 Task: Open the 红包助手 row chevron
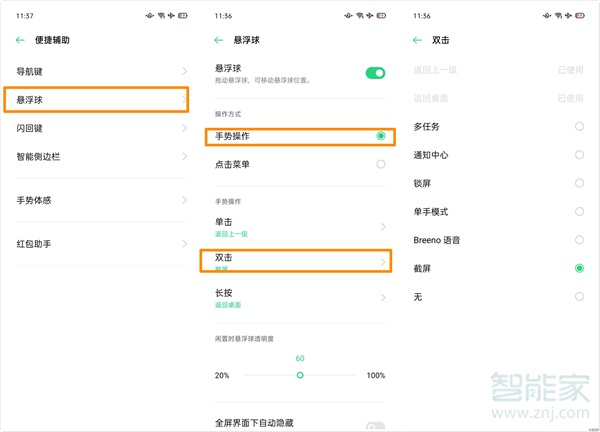(x=184, y=244)
